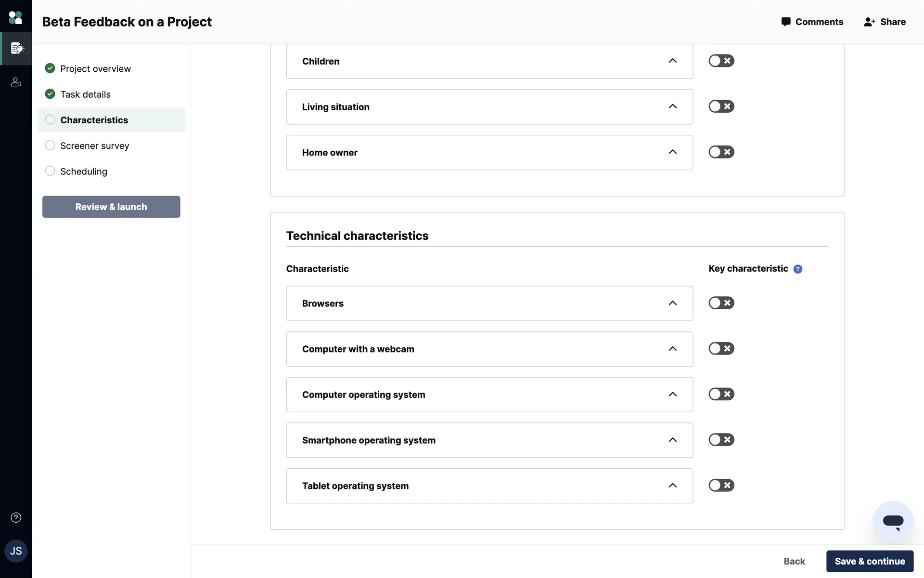Image resolution: width=924 pixels, height=578 pixels.
Task: Click the Key characteristic help icon
Action: pyautogui.click(x=797, y=269)
